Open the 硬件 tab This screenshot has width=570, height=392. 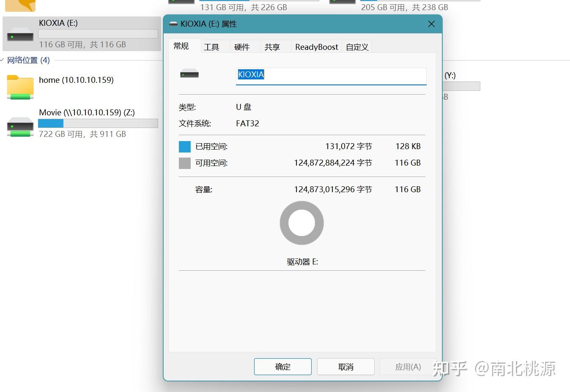(242, 46)
